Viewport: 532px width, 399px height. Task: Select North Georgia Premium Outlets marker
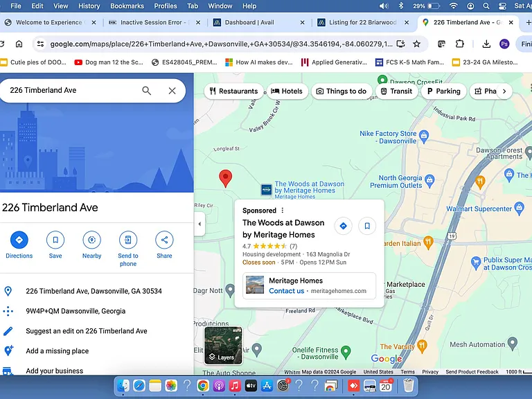pyautogui.click(x=429, y=181)
